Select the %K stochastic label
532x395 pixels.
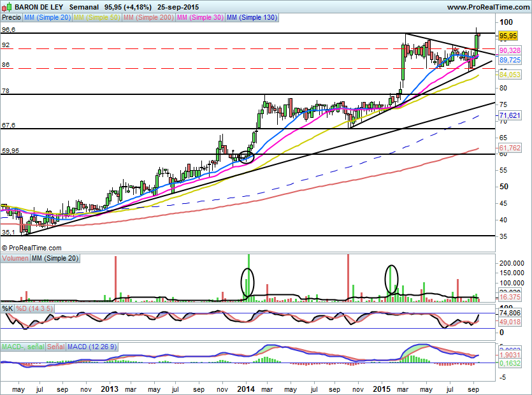coord(8,308)
